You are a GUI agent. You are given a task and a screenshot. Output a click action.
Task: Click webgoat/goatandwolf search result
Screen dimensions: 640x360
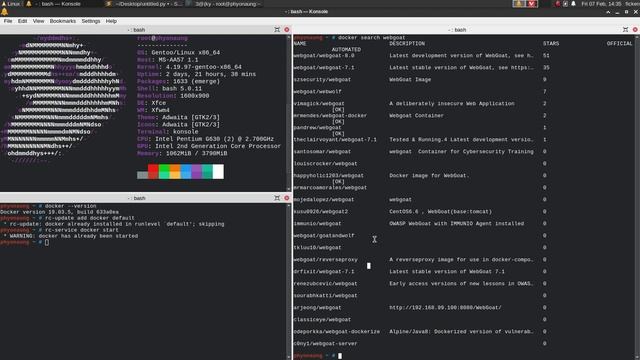pos(324,236)
